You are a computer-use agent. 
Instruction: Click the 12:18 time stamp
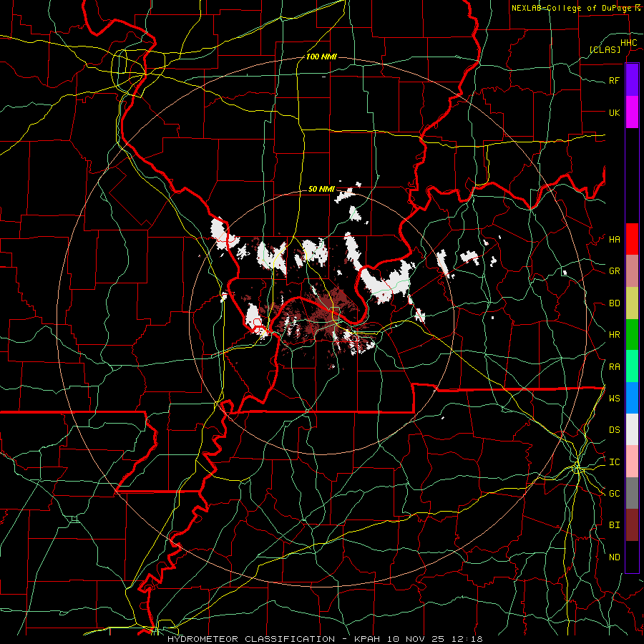[x=469, y=639]
